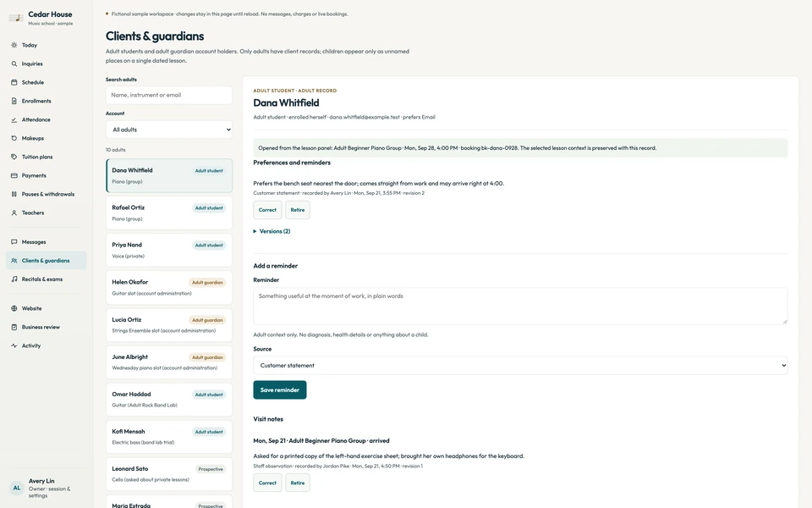812x508 pixels.
Task: Click Correct under the Sep 21 visit note
Action: 267,483
